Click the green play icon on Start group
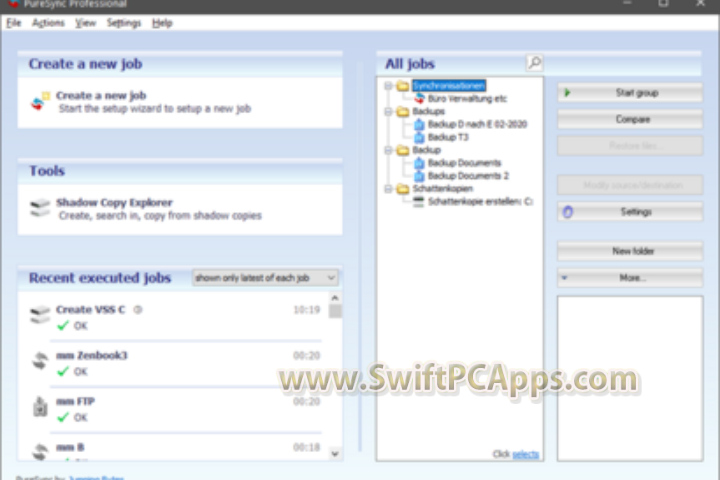The image size is (720, 480). coord(568,93)
